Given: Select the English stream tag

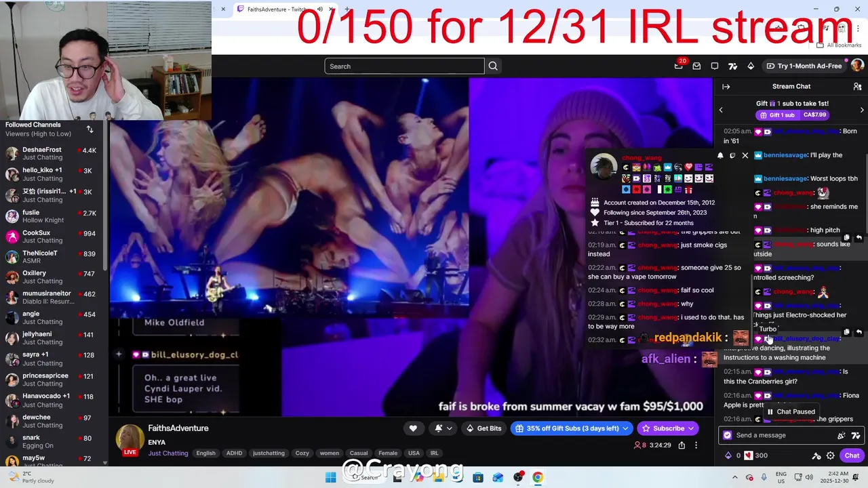Looking at the screenshot, I should click(205, 453).
